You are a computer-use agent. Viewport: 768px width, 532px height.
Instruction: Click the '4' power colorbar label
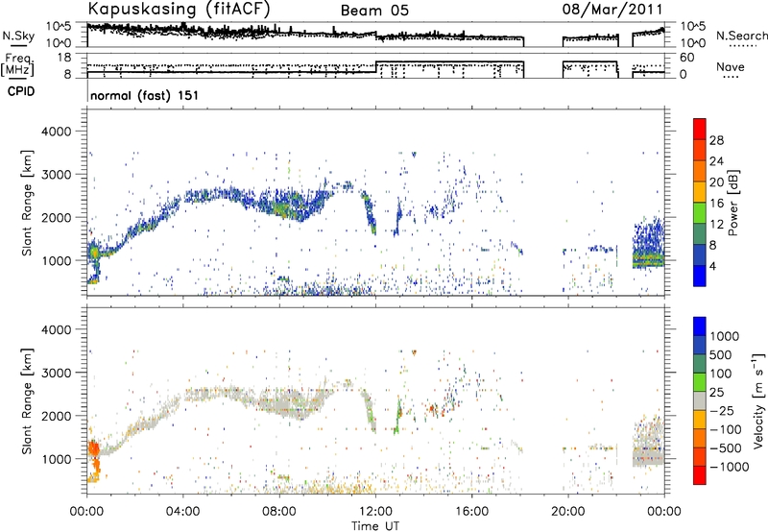[x=713, y=266]
